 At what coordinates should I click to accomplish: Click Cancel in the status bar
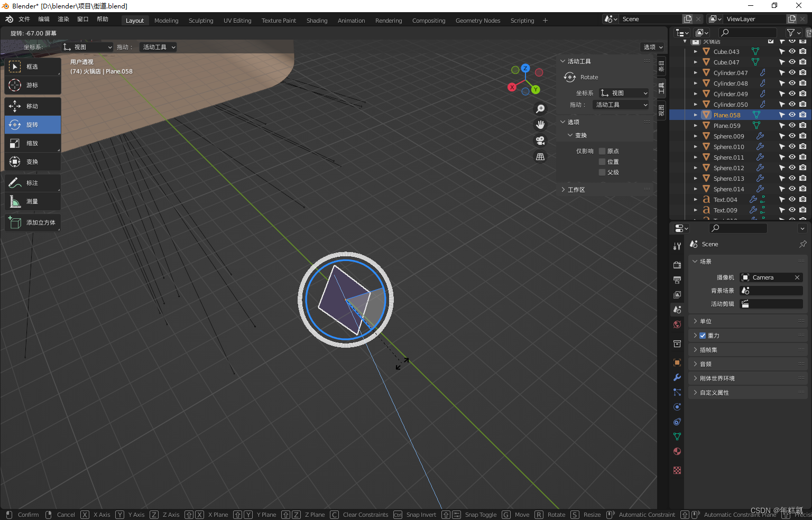click(x=66, y=514)
